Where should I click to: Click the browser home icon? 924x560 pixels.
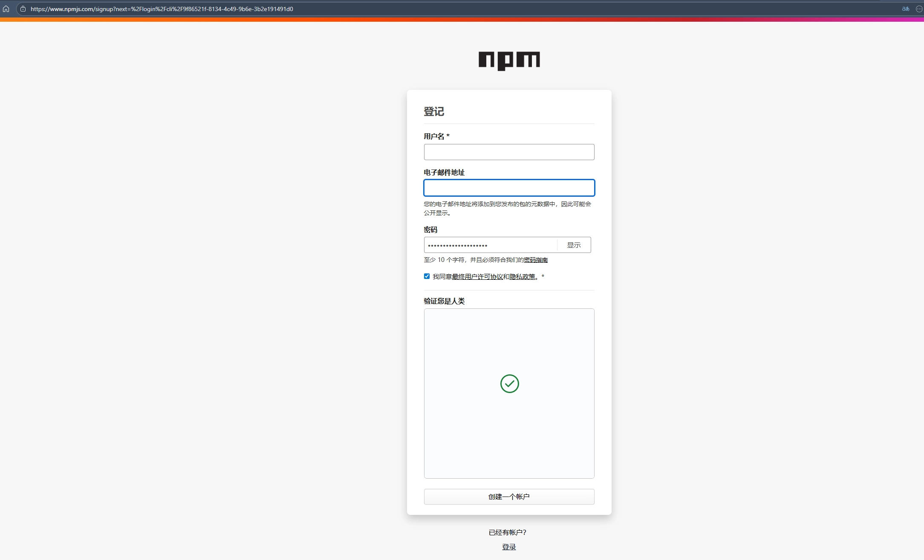tap(6, 9)
